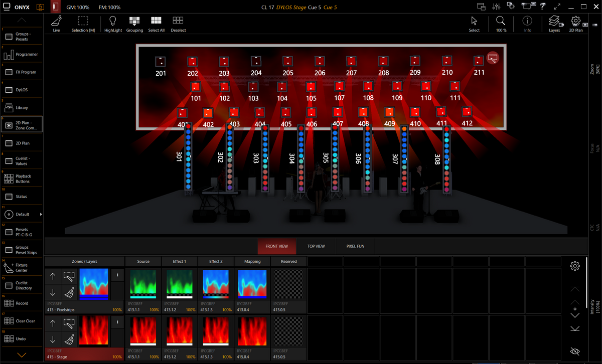Switch to the TOP VIEW tab
602x364 pixels.
point(316,246)
